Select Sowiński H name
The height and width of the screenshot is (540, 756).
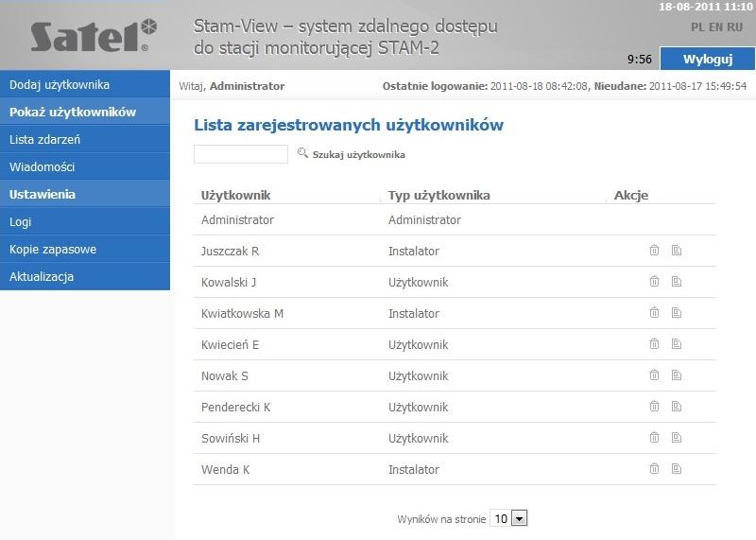point(231,438)
